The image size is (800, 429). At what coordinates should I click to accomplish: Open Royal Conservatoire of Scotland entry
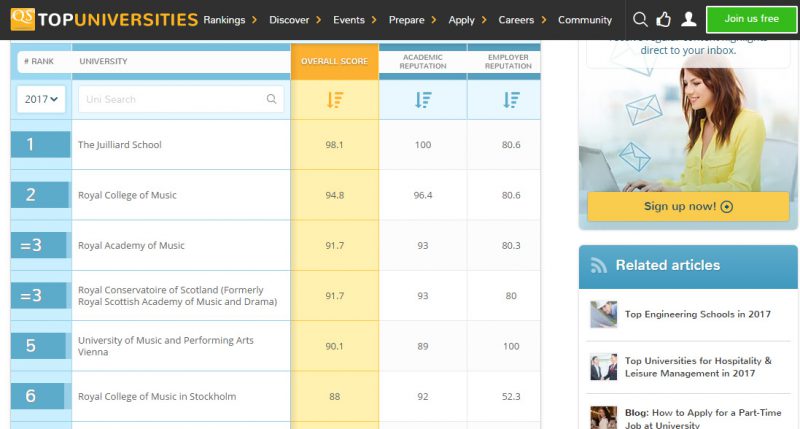coord(178,296)
